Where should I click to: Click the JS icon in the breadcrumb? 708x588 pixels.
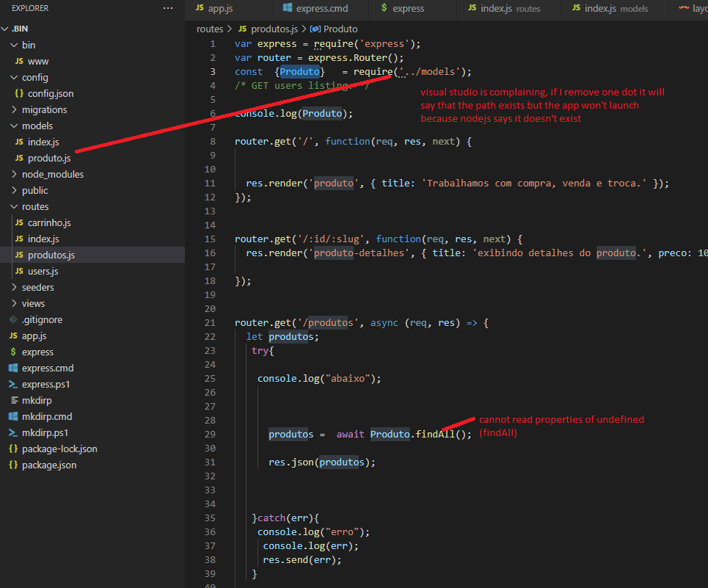(x=242, y=29)
